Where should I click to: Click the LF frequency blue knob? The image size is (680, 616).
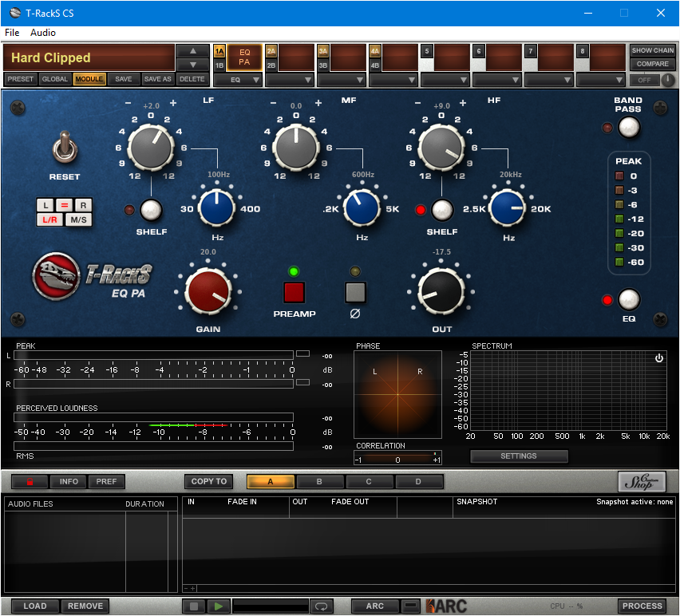216,208
